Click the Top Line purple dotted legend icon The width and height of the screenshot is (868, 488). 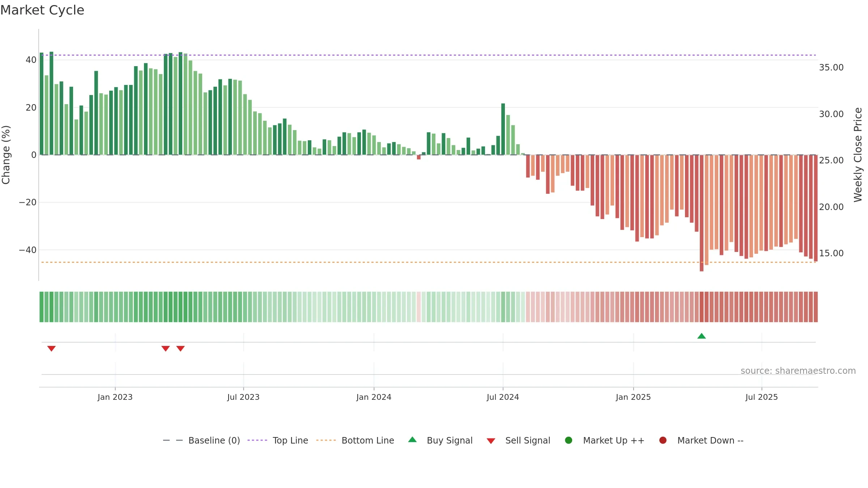[x=257, y=440]
